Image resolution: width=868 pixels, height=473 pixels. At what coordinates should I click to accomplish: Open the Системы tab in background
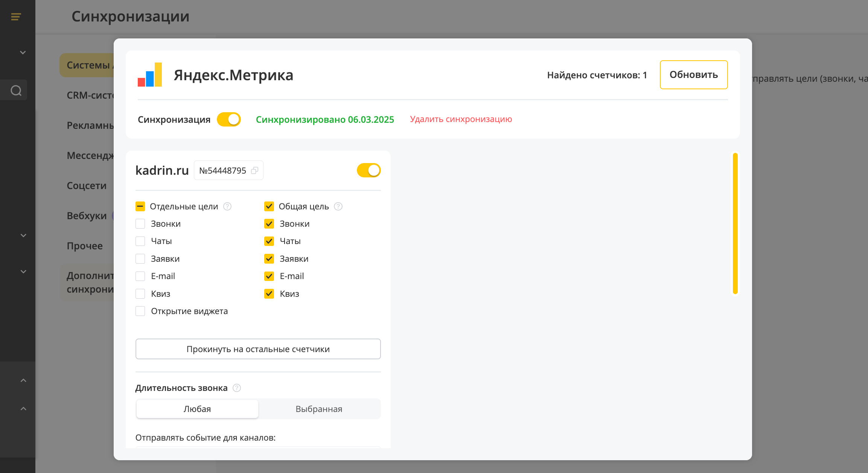tap(87, 65)
